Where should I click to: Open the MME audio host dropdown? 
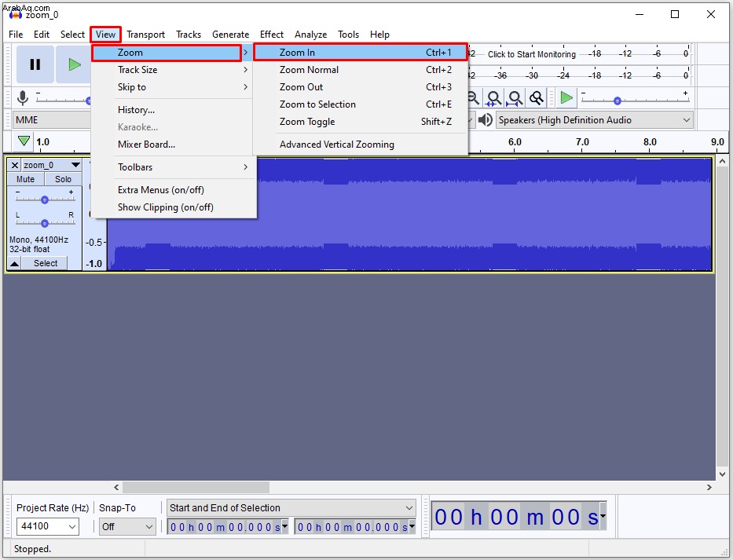coord(51,120)
